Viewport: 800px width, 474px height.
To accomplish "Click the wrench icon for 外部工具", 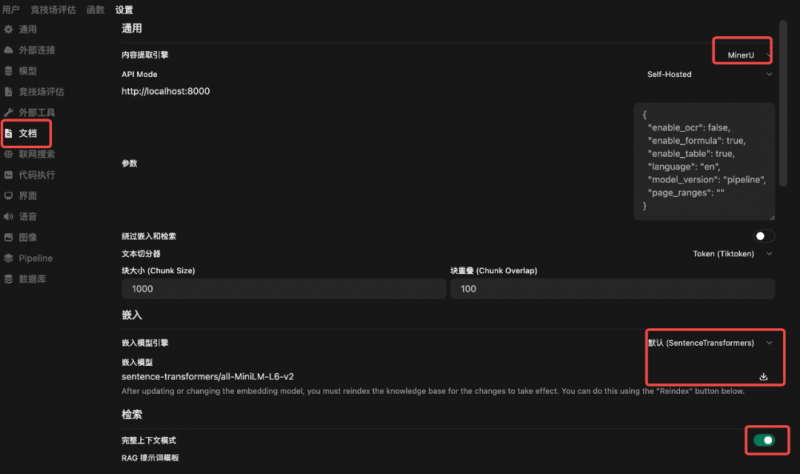I will pos(9,113).
